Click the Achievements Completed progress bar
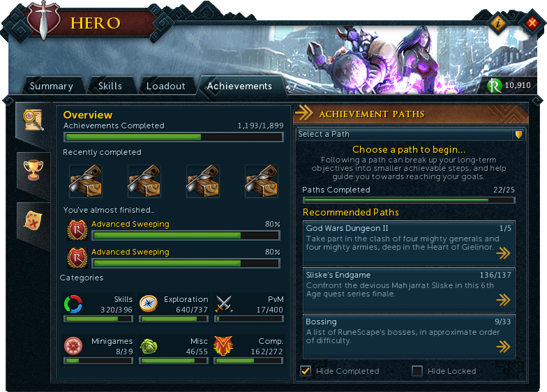Screen dimensions: 547x392 point(173,137)
